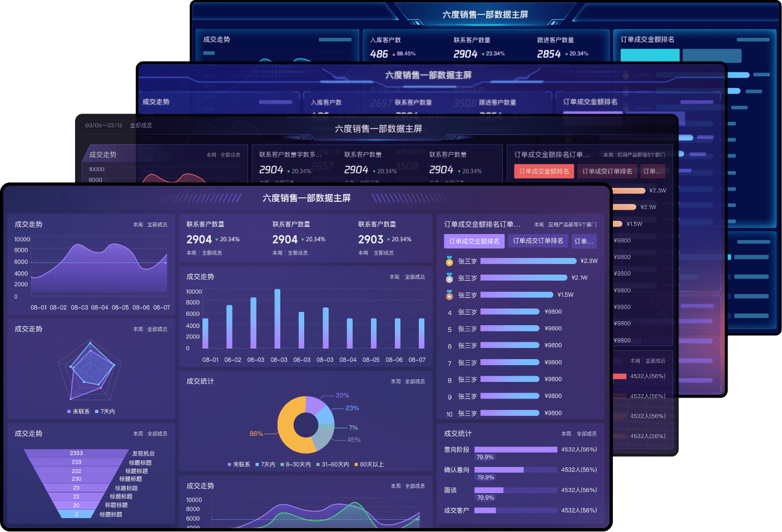Open 全部成员 filter under the 2903 figure
The image size is (782, 532).
pyautogui.click(x=384, y=253)
